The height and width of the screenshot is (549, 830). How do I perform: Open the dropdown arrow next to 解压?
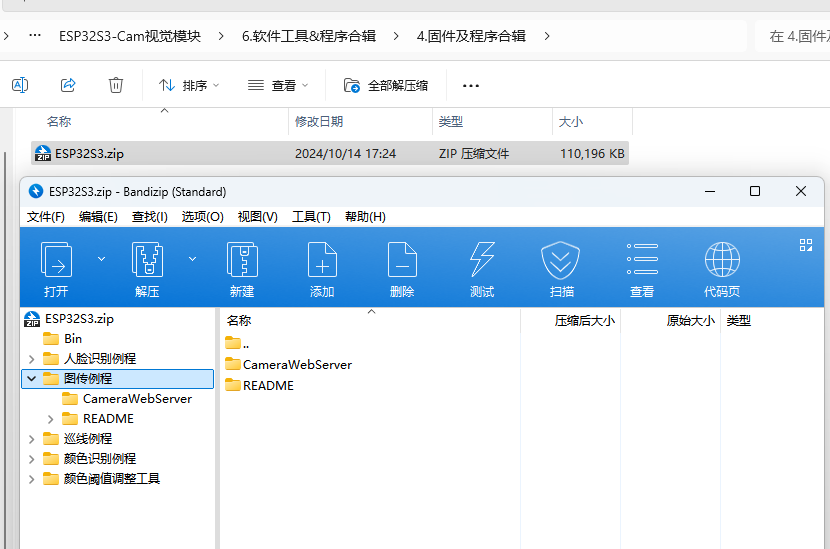point(193,259)
